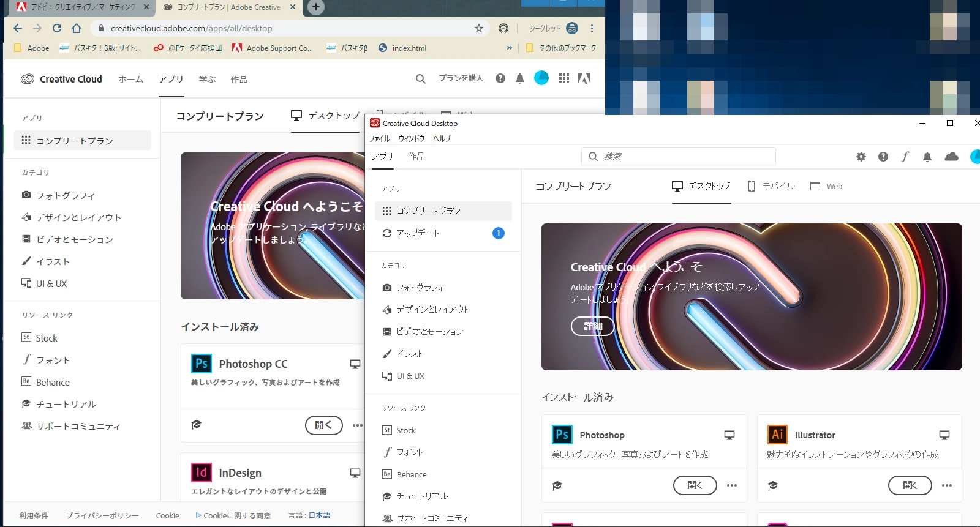The width and height of the screenshot is (980, 527).
Task: Open Photoshop CC tutorials icon on website card
Action: [x=197, y=425]
